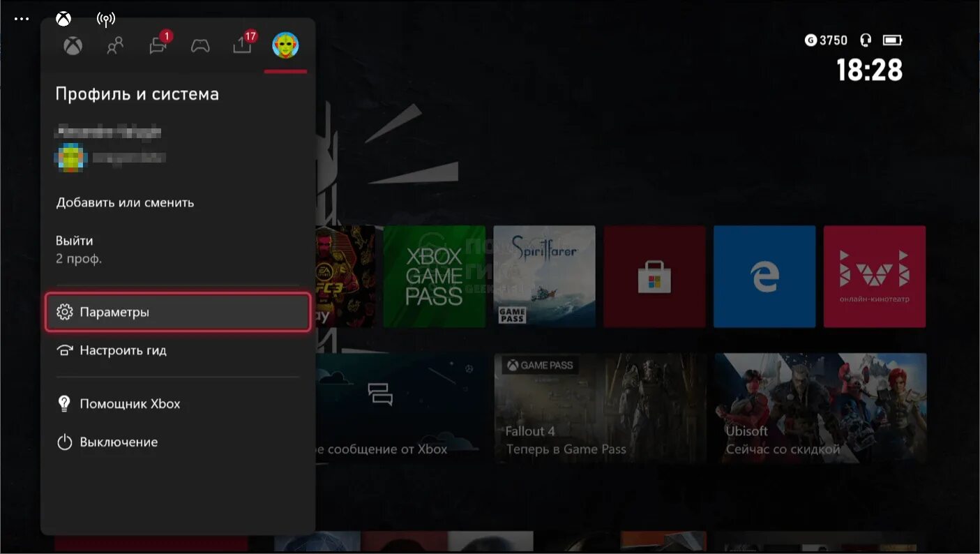Select the profile avatar tab
The image size is (980, 554).
coord(285,45)
